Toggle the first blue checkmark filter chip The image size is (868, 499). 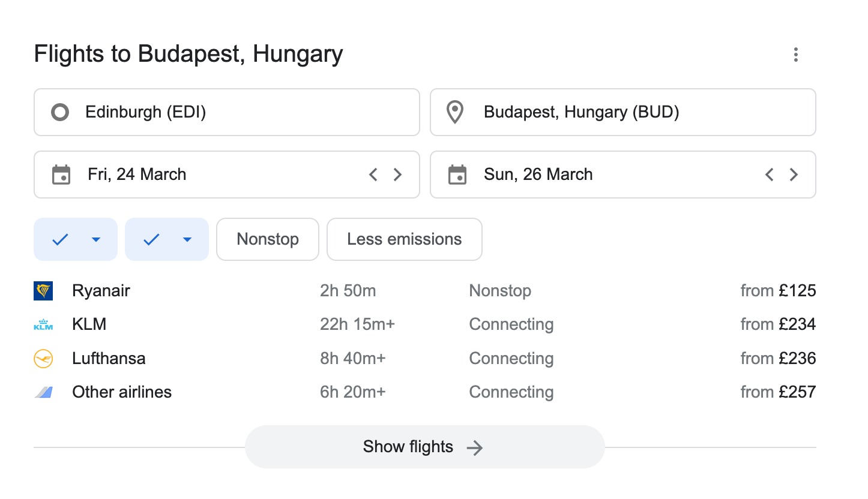60,239
